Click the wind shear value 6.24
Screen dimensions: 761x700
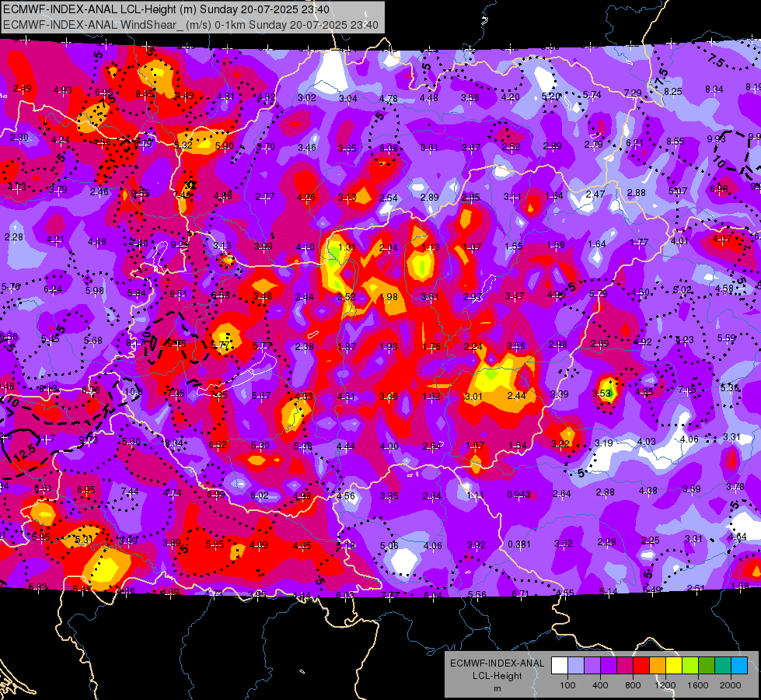click(53, 289)
